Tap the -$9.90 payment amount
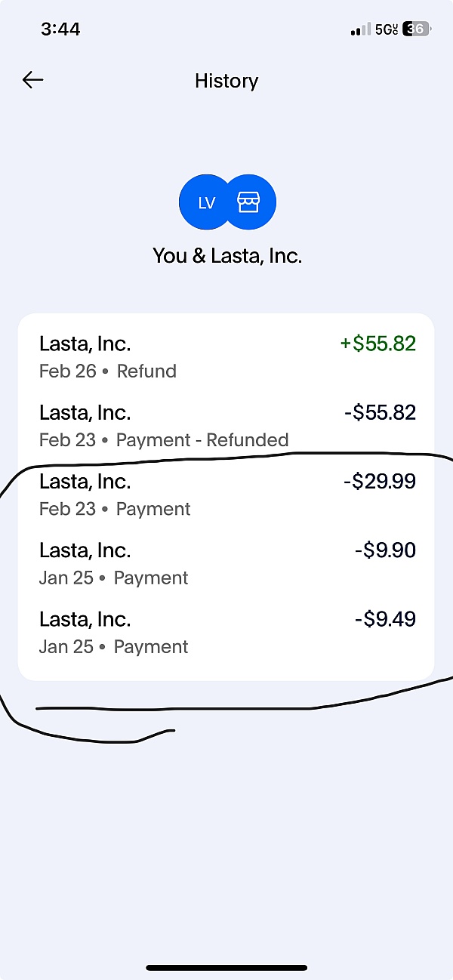The height and width of the screenshot is (980, 453). 385,550
